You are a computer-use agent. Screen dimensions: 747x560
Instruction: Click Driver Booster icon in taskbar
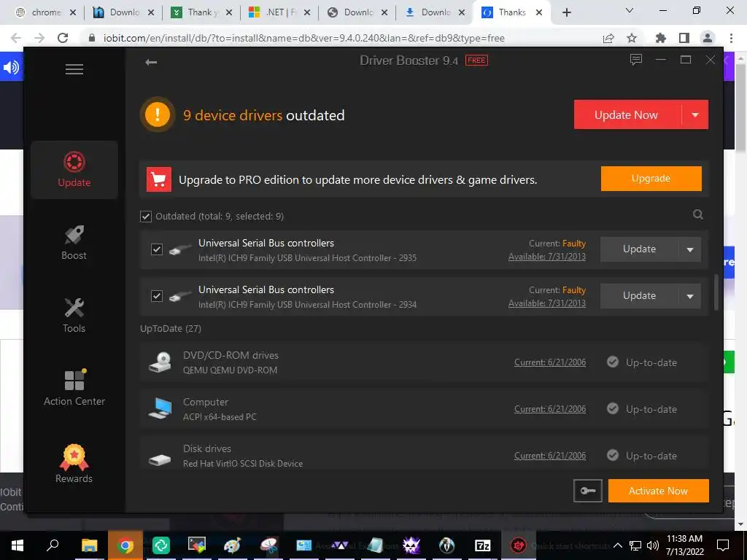click(519, 545)
